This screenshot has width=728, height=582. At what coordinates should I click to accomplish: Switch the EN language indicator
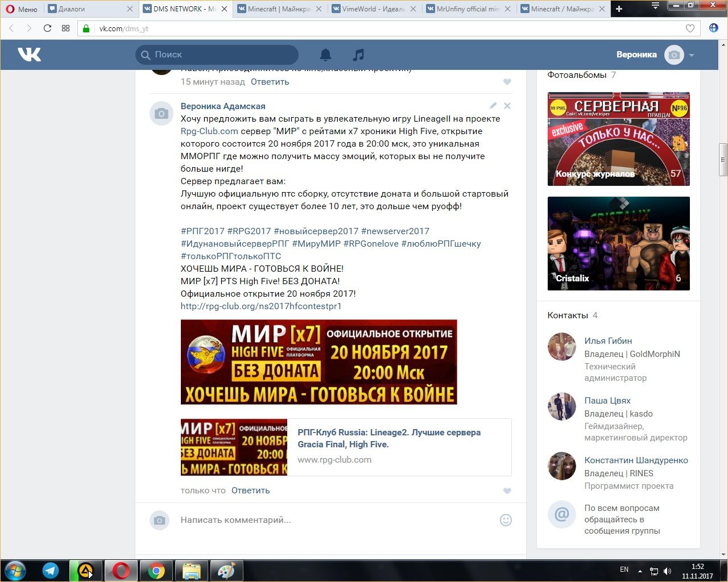point(624,569)
